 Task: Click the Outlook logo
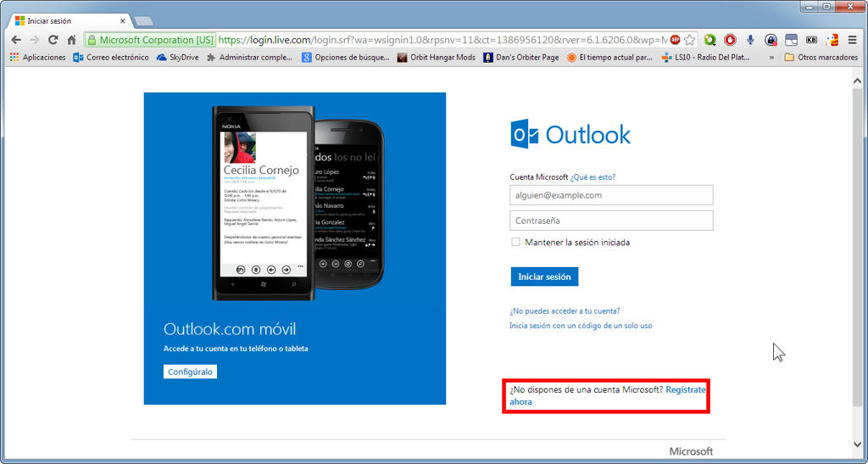click(x=570, y=134)
